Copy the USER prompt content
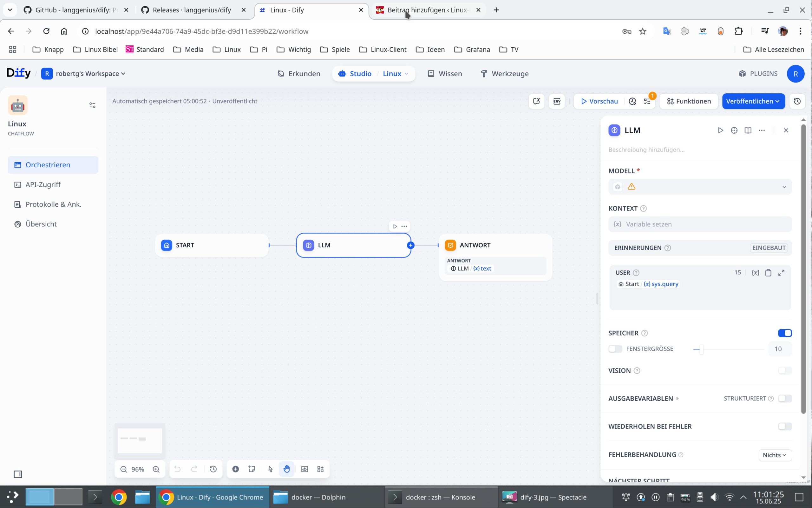Screen dimensions: 812x508 point(768,272)
